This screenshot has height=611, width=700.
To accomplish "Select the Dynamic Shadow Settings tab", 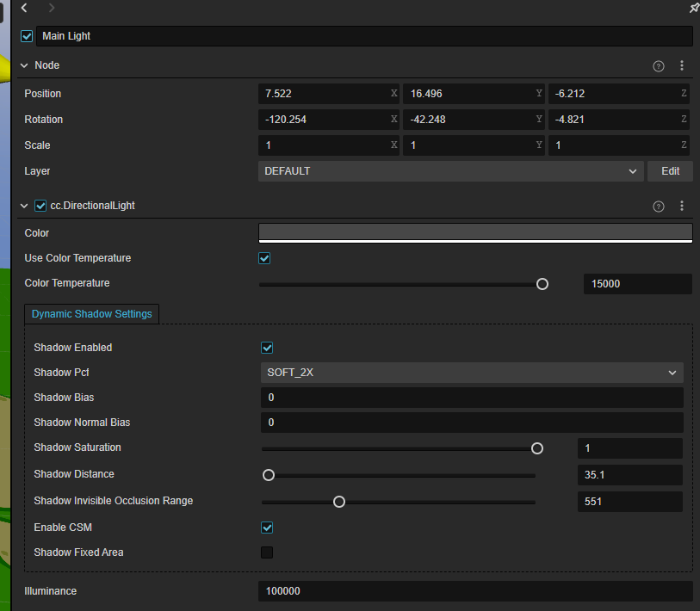I will [91, 314].
